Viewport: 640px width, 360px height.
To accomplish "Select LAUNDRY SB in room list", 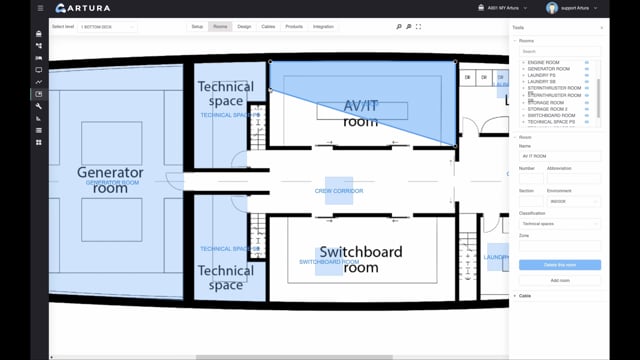I will [x=541, y=82].
